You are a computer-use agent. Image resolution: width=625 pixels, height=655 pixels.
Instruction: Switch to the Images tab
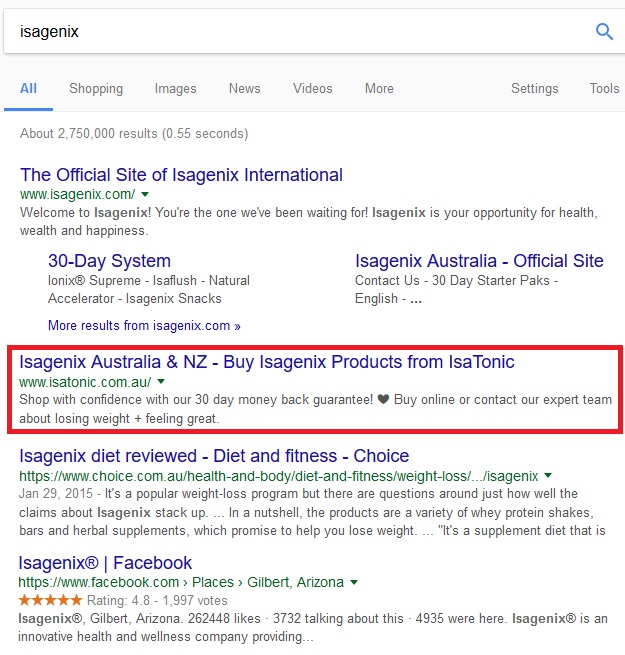click(x=175, y=89)
